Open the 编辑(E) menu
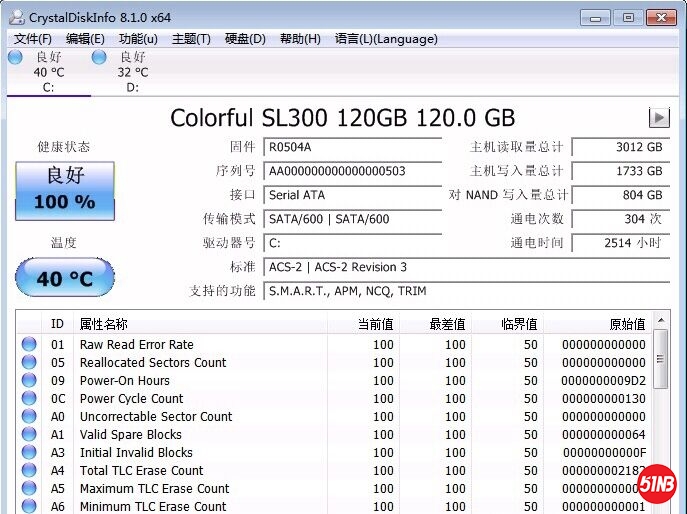The image size is (687, 514). click(x=85, y=39)
